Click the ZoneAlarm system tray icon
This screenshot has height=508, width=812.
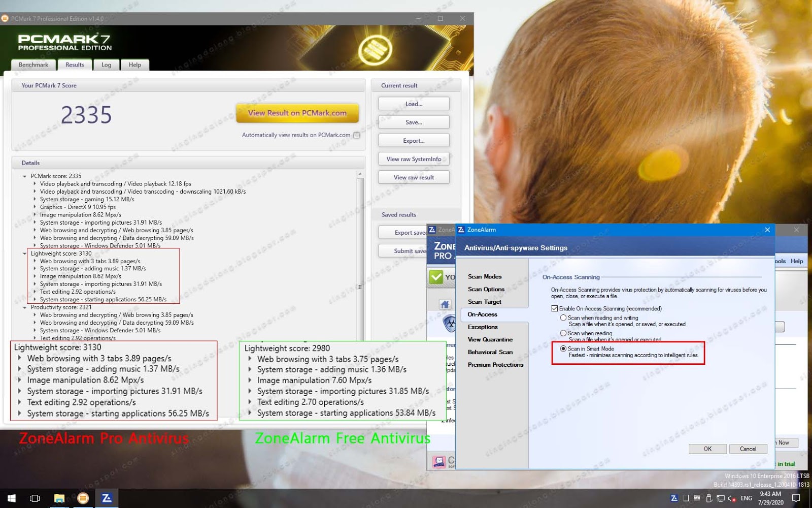(674, 498)
